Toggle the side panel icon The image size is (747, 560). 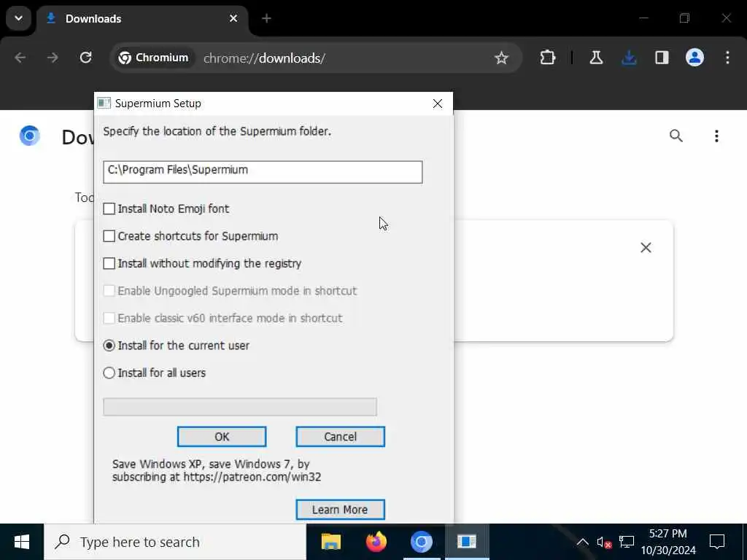(x=662, y=58)
